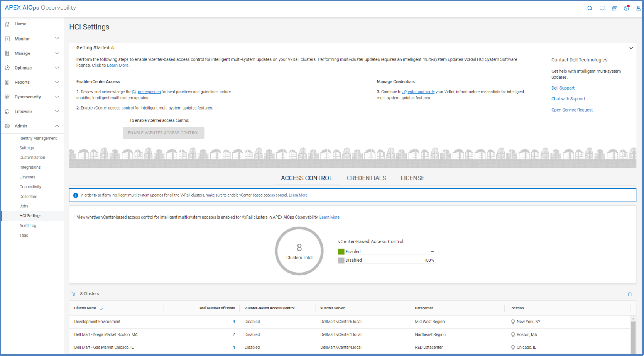Click location pin icon for New York, NY
The width and height of the screenshot is (644, 356).
(513, 322)
